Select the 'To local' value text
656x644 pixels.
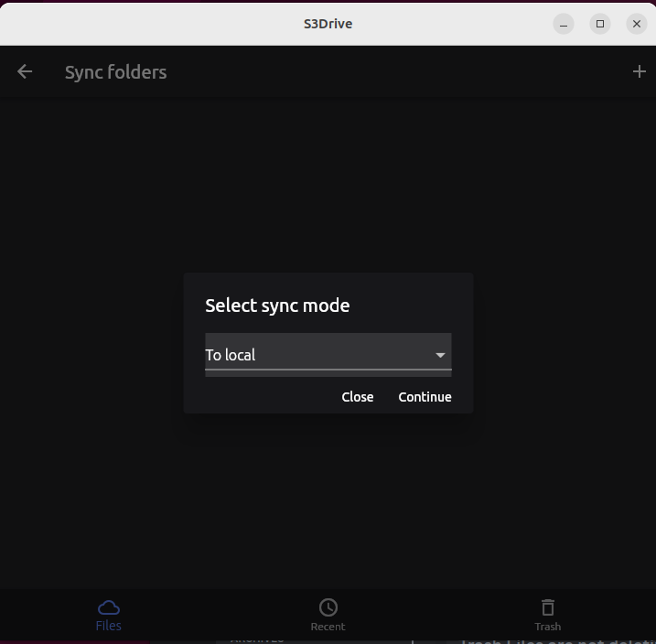[x=231, y=355]
